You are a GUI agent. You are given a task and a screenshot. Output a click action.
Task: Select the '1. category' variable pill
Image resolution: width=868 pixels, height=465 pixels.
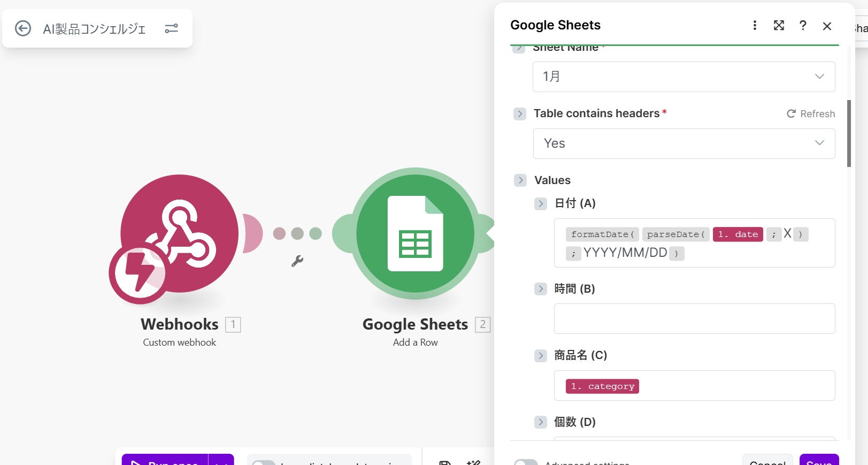point(602,386)
